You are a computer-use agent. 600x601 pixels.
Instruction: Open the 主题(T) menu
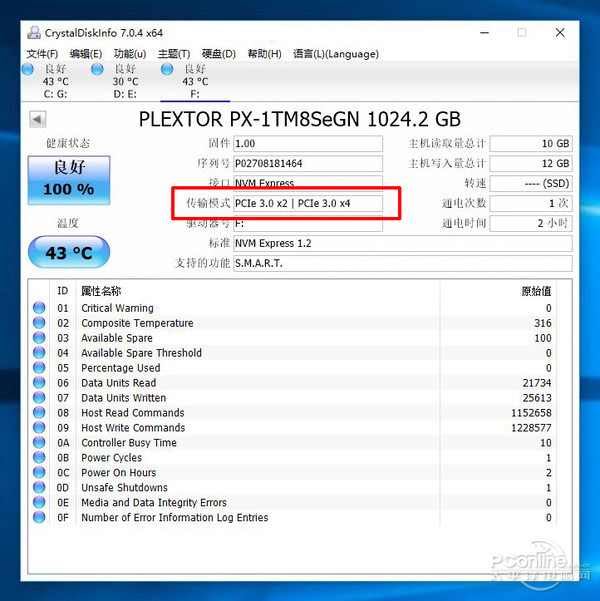[174, 54]
